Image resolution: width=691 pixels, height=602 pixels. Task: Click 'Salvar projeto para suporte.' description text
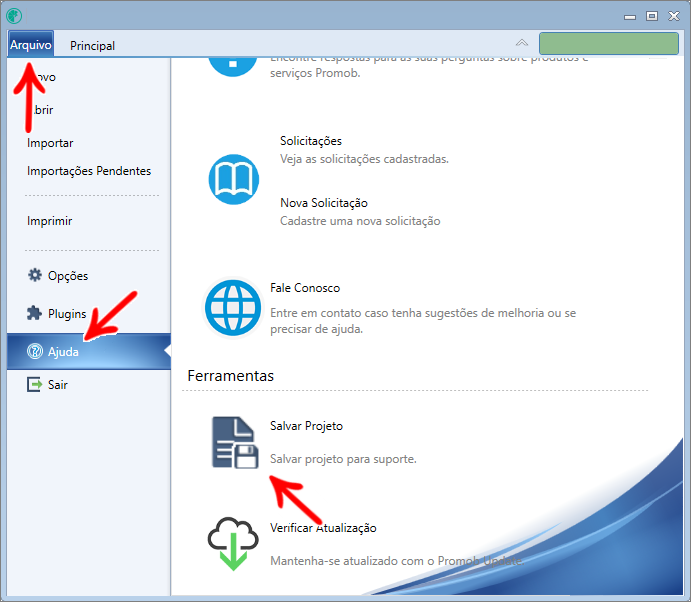(x=343, y=459)
